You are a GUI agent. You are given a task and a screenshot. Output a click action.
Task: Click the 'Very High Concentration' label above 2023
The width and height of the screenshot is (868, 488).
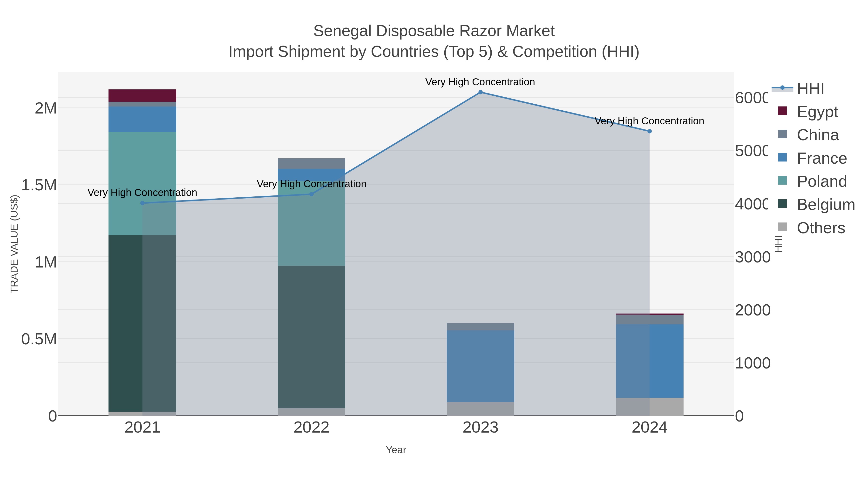point(480,82)
